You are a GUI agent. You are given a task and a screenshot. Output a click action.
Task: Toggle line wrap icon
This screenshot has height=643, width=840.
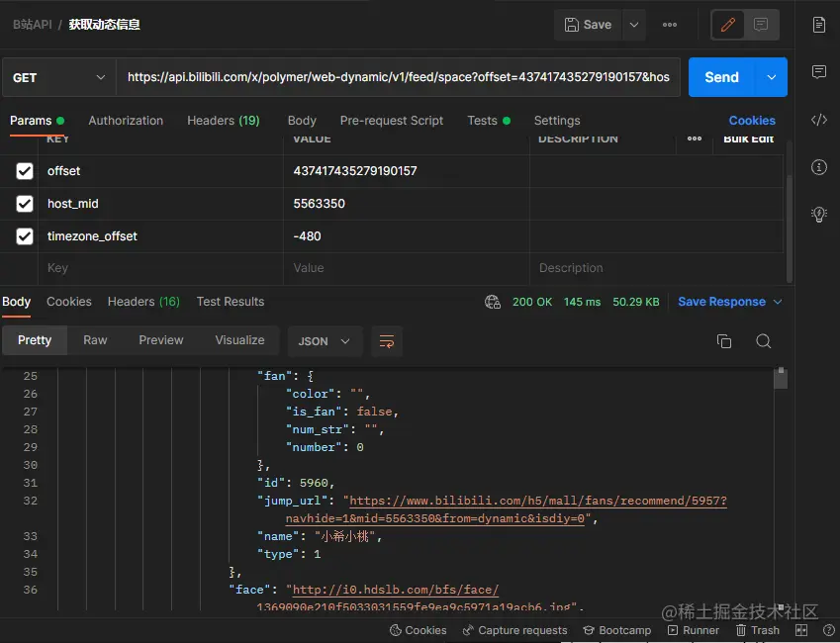[387, 341]
